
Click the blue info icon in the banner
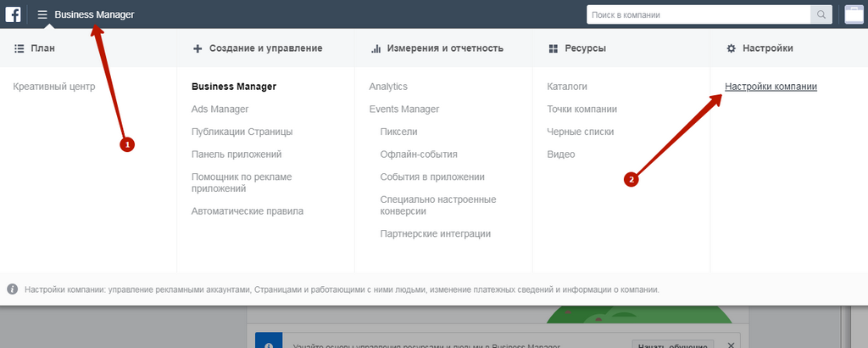269,344
